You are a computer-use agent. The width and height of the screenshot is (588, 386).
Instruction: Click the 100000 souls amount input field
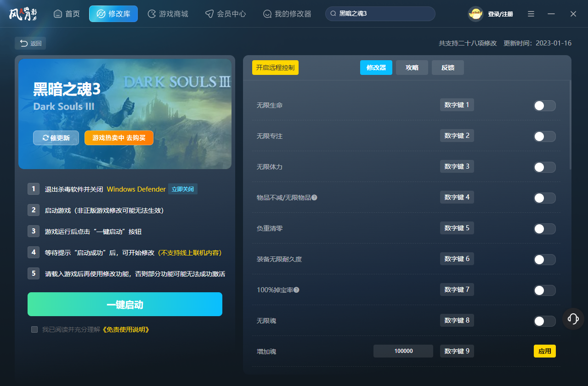point(403,351)
